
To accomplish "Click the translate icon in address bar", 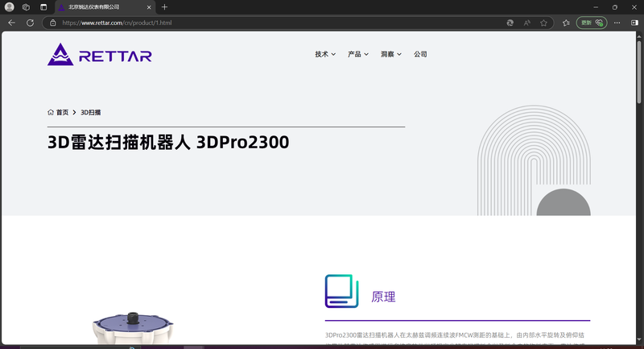I will [x=510, y=23].
